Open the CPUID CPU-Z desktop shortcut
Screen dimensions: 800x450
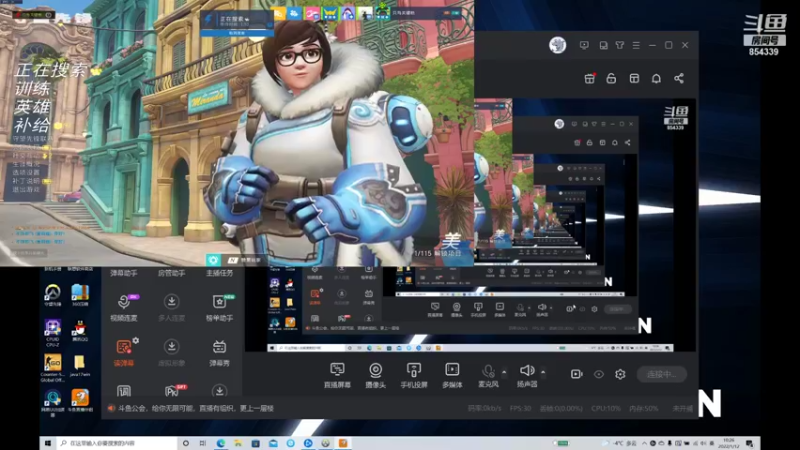[53, 333]
